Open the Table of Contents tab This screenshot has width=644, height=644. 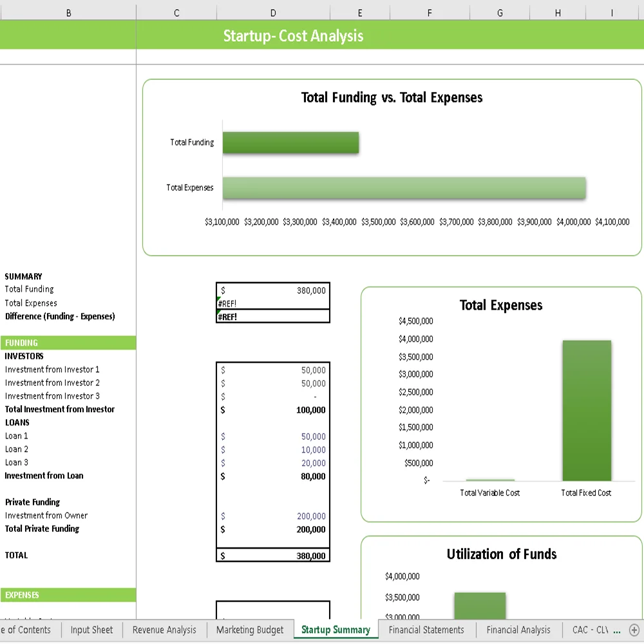pyautogui.click(x=26, y=630)
